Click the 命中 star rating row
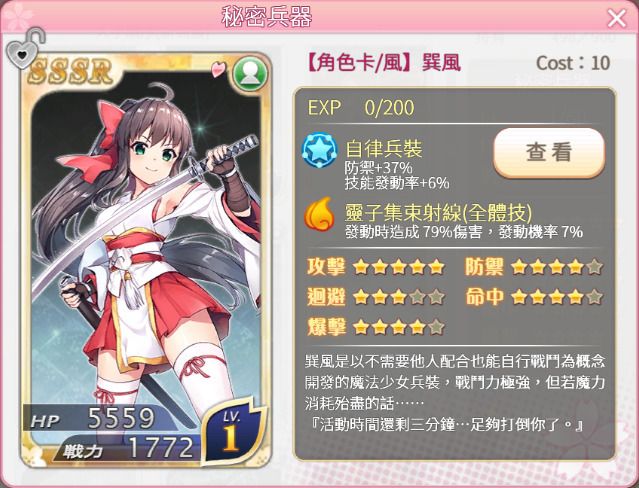 pos(534,297)
